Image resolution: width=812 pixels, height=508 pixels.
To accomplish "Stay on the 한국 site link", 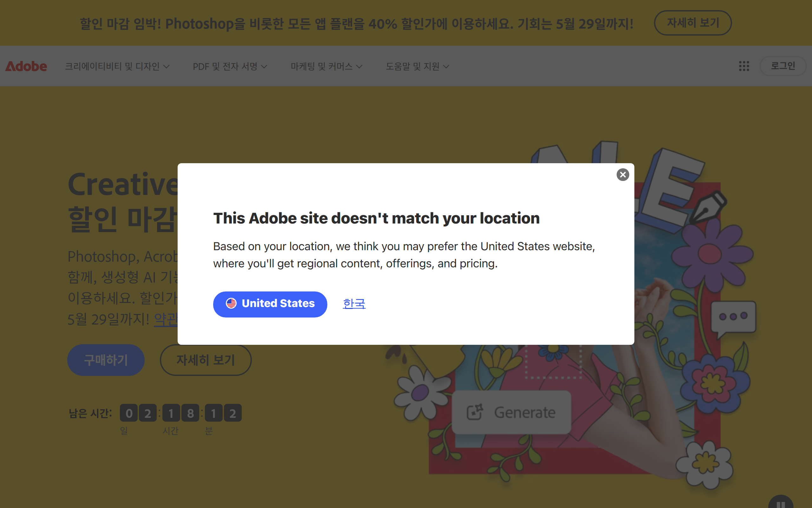I will click(x=354, y=304).
